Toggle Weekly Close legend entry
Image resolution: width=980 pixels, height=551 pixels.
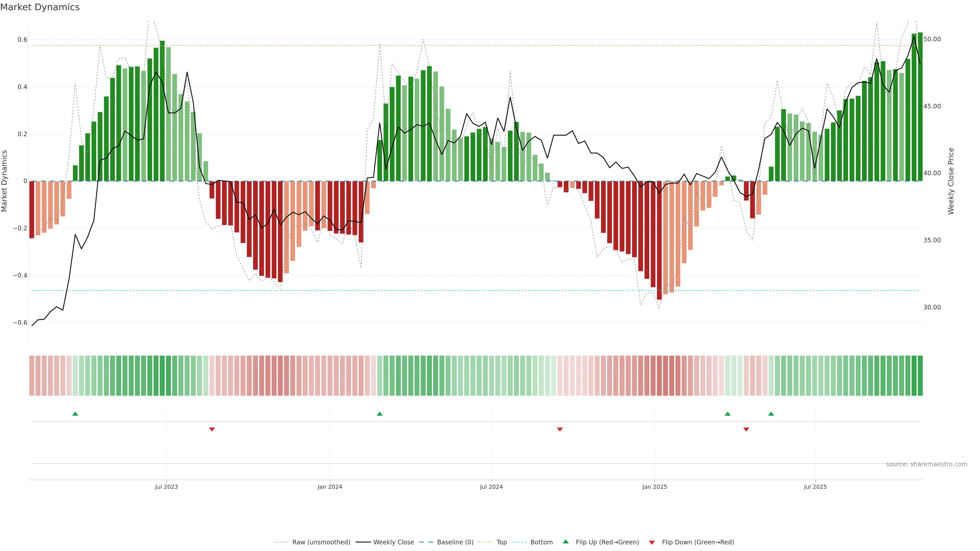click(x=393, y=542)
